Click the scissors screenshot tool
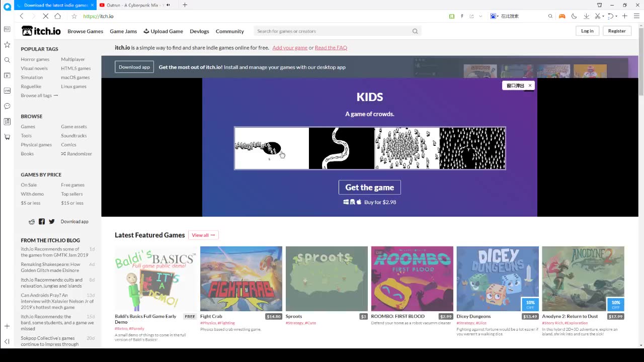The width and height of the screenshot is (644, 362). [597, 16]
